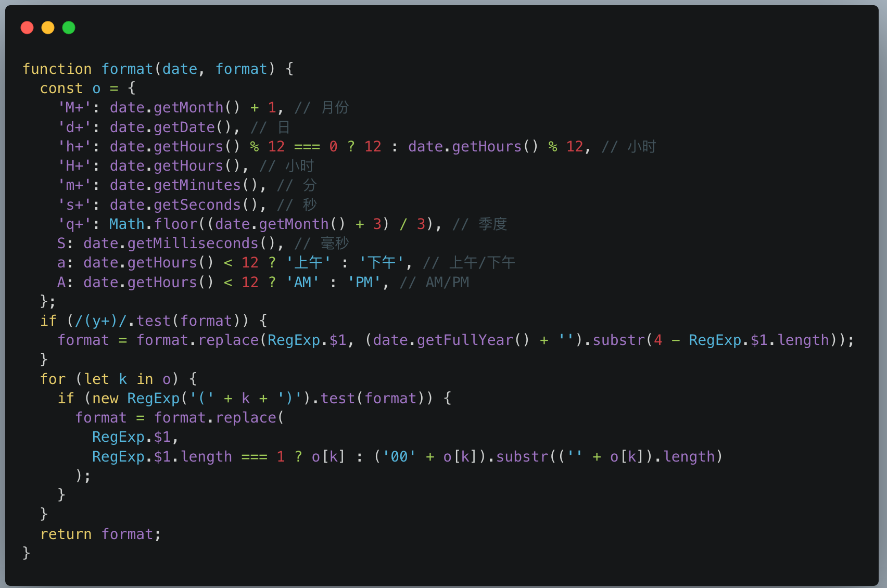
Task: Click the 季度 comment text
Action: (x=492, y=224)
